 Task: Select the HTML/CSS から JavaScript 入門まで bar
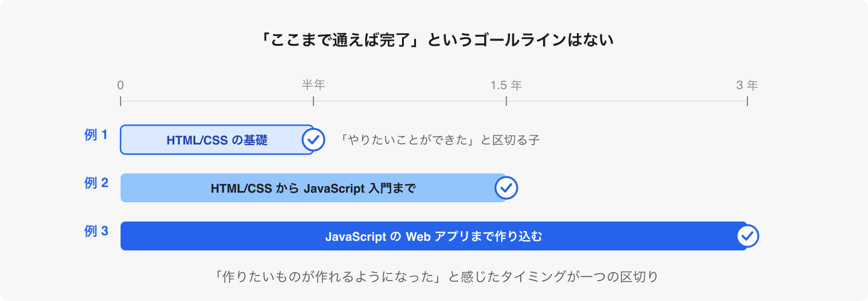click(x=313, y=188)
